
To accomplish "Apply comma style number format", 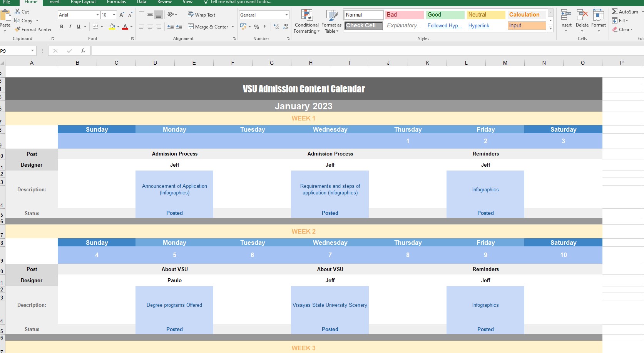I will tap(265, 27).
